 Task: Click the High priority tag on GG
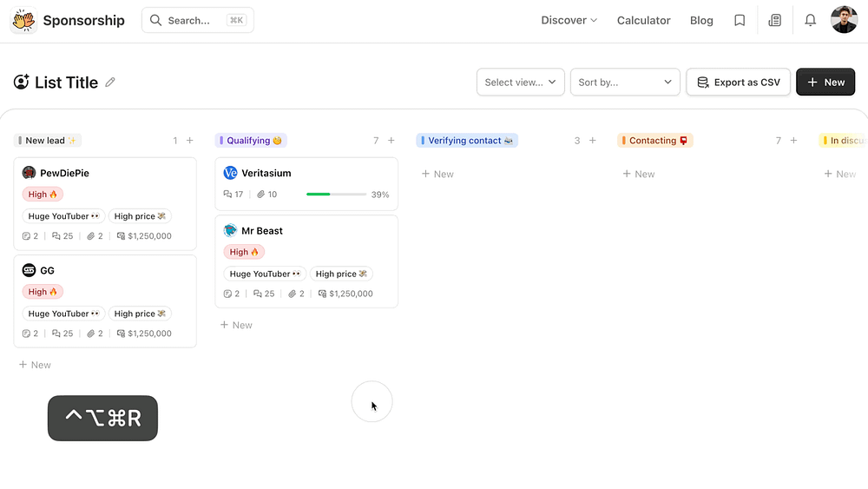pos(43,292)
